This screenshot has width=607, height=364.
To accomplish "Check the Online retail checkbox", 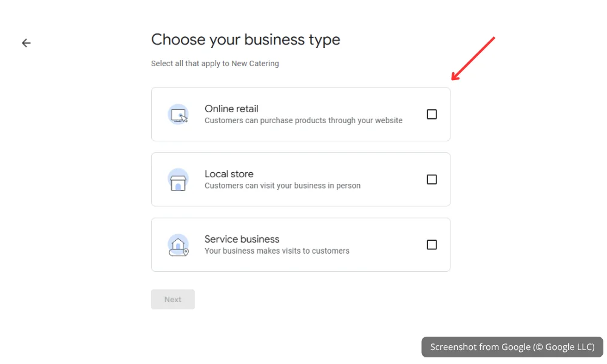I will (x=432, y=113).
